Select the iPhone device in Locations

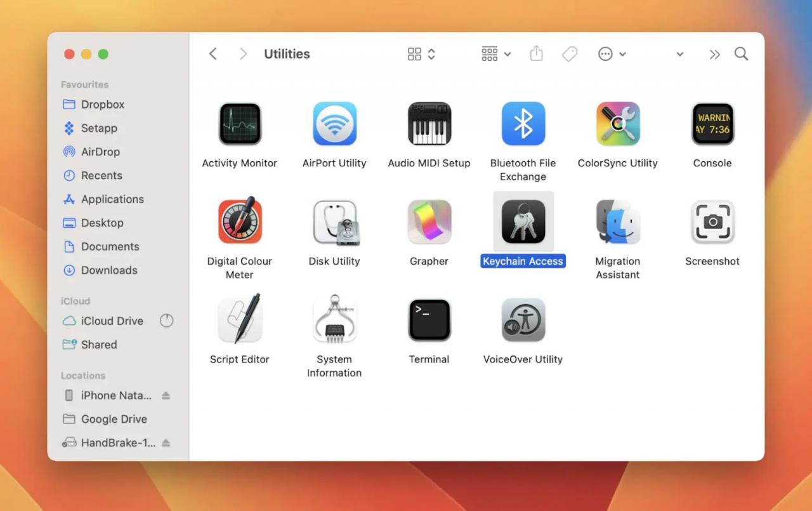pos(116,395)
